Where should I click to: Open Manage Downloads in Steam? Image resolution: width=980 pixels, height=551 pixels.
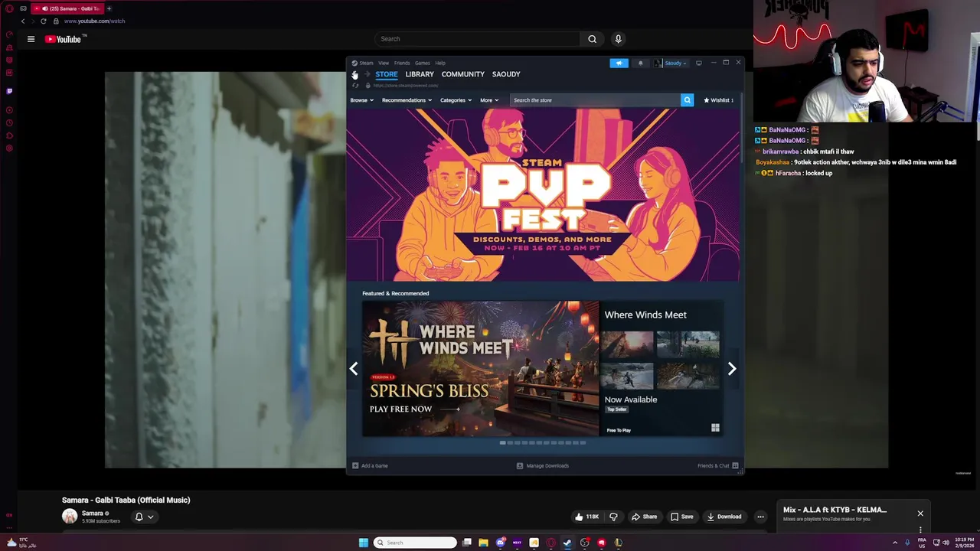click(543, 465)
